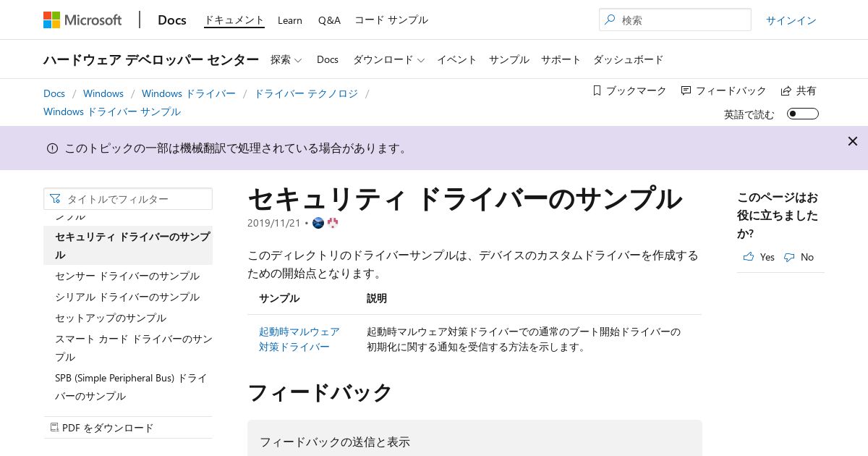The height and width of the screenshot is (456, 868).
Task: Select センサー ドライバーのサンプル in sidebar
Action: pos(127,276)
